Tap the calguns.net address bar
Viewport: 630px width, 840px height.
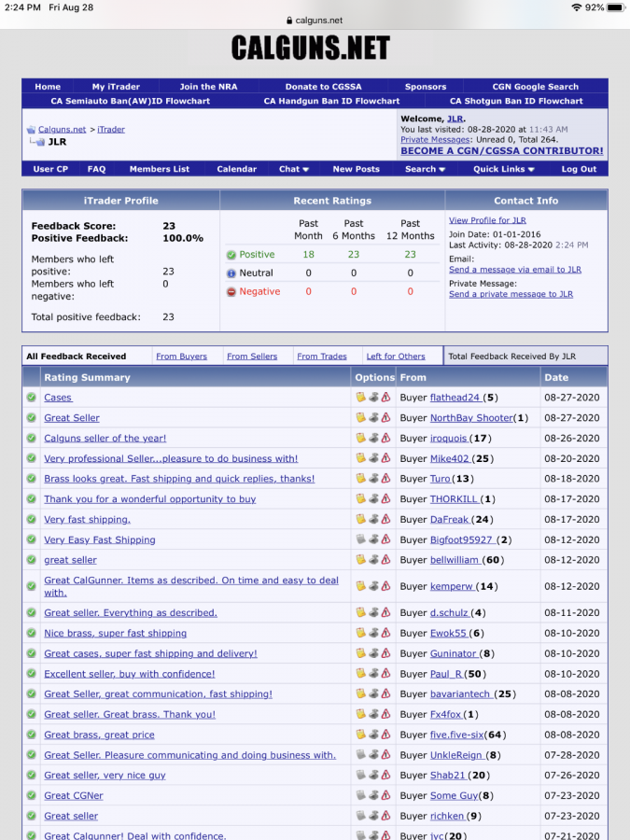tap(315, 21)
